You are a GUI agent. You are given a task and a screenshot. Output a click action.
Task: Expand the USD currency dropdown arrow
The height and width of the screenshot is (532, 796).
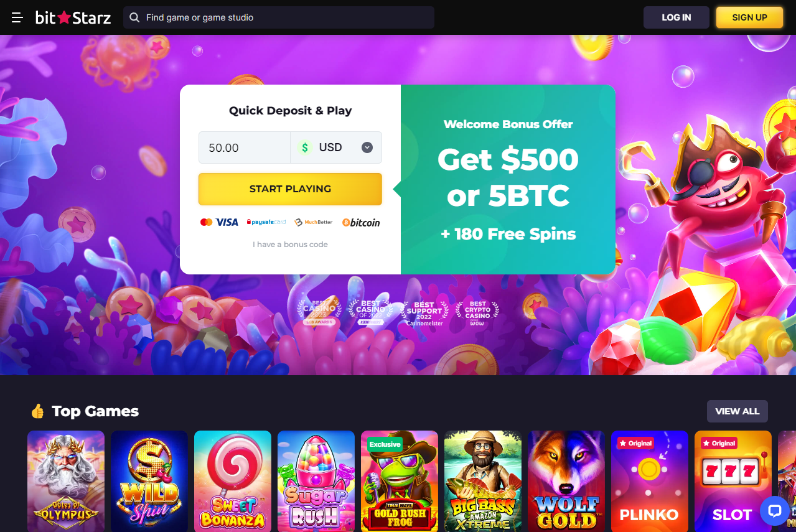click(367, 147)
